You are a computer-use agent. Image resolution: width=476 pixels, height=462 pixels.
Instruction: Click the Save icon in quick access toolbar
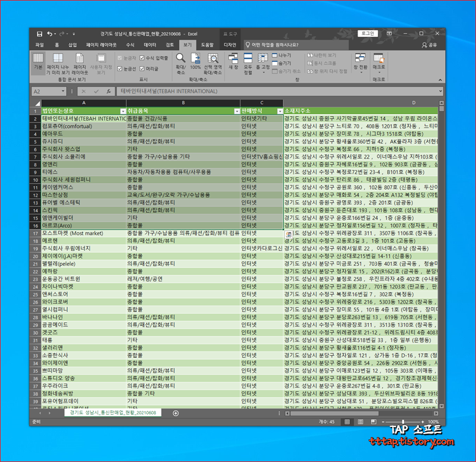coord(39,34)
